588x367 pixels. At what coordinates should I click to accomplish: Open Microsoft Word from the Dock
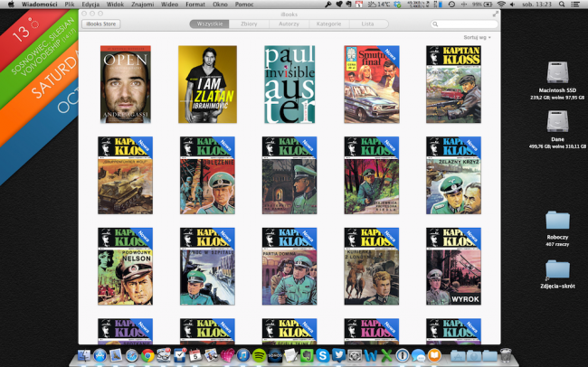pos(371,354)
